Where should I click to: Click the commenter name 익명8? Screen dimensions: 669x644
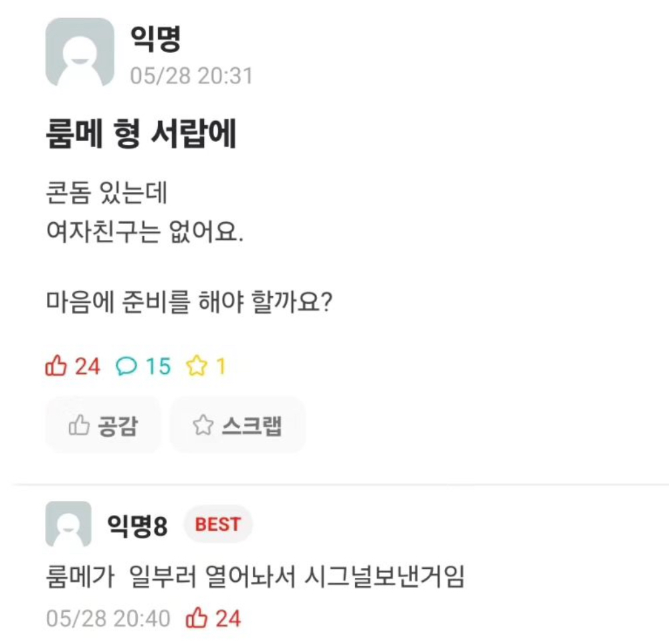point(137,526)
